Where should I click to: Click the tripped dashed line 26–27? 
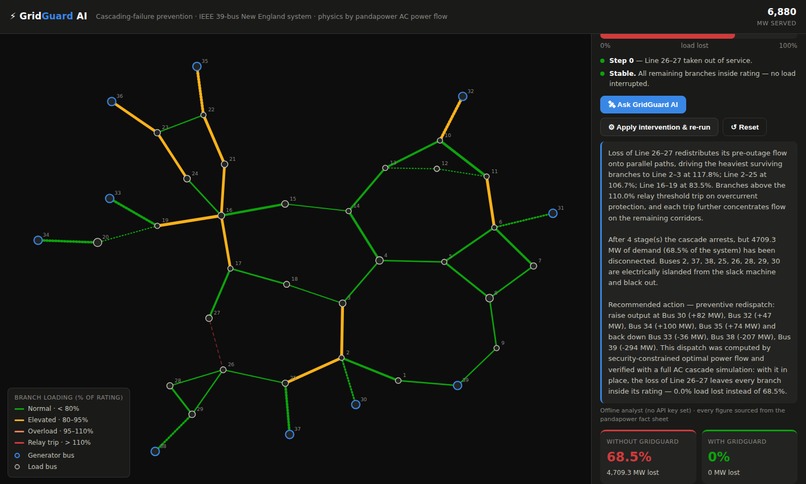(x=216, y=344)
